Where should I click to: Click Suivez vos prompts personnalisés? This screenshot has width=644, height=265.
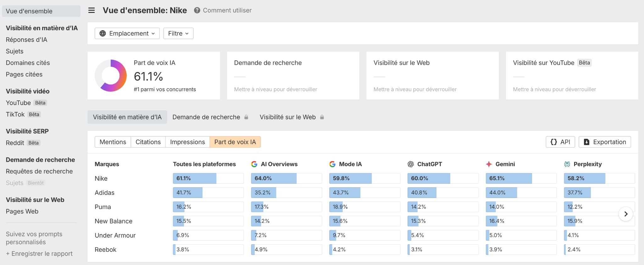coord(34,238)
